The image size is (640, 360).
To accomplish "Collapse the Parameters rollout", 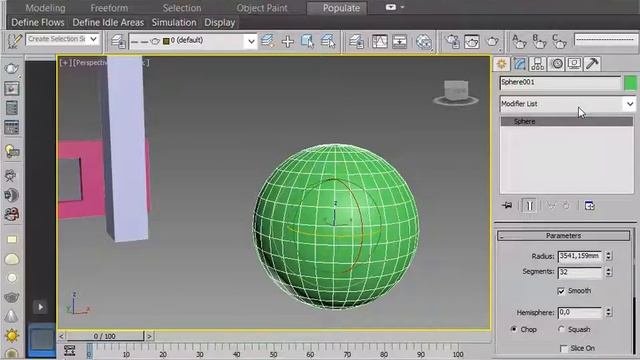I will 563,236.
